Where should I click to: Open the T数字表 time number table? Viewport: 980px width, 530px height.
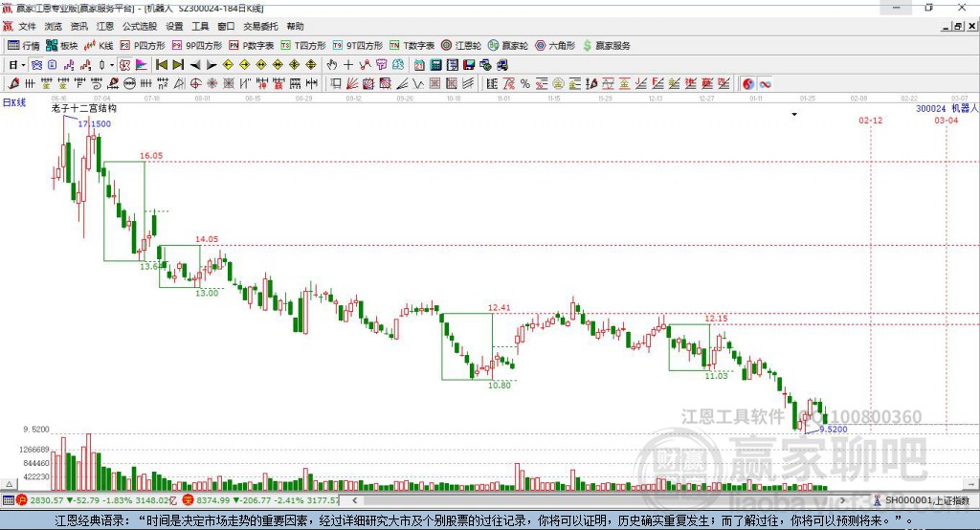(412, 46)
